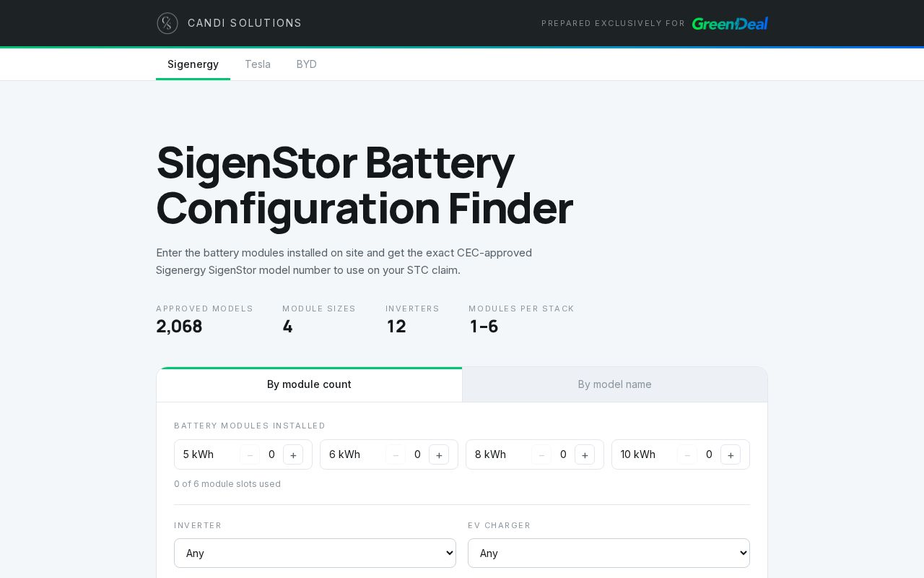Click the 5 kWh module label
This screenshot has height=578, width=924.
tap(199, 454)
